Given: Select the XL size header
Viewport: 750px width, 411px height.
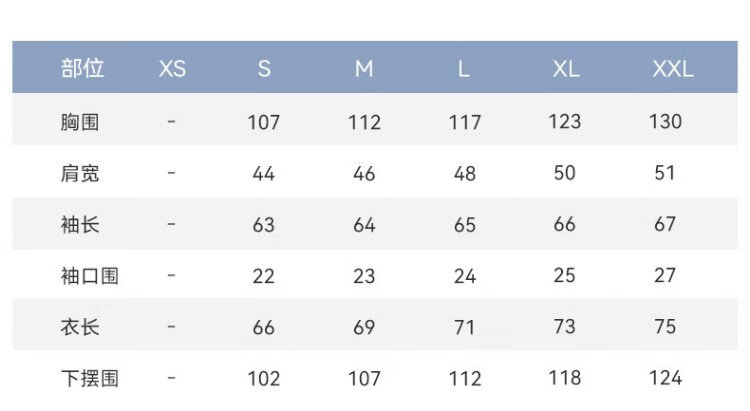Looking at the screenshot, I should [x=565, y=69].
